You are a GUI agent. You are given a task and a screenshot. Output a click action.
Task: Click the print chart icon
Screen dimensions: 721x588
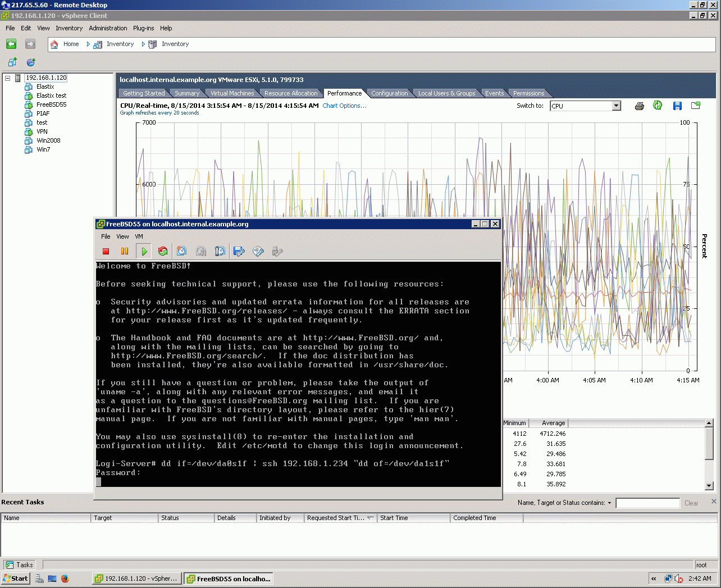point(639,106)
